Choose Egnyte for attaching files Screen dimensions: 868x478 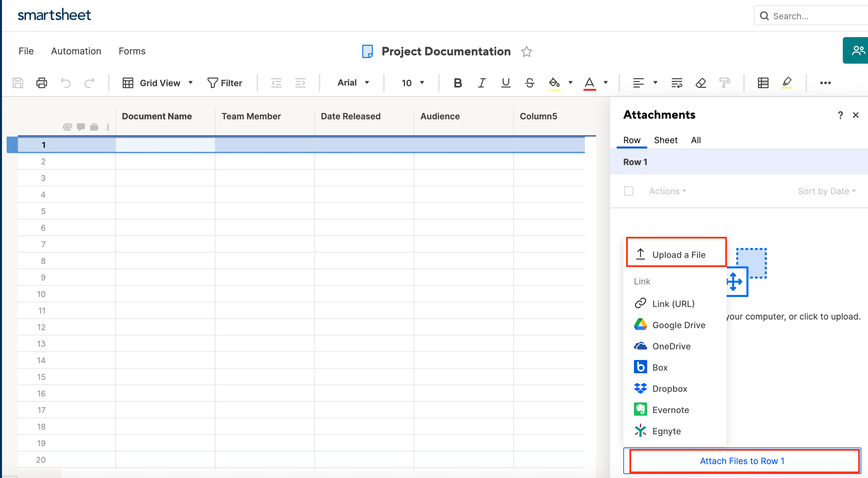666,431
